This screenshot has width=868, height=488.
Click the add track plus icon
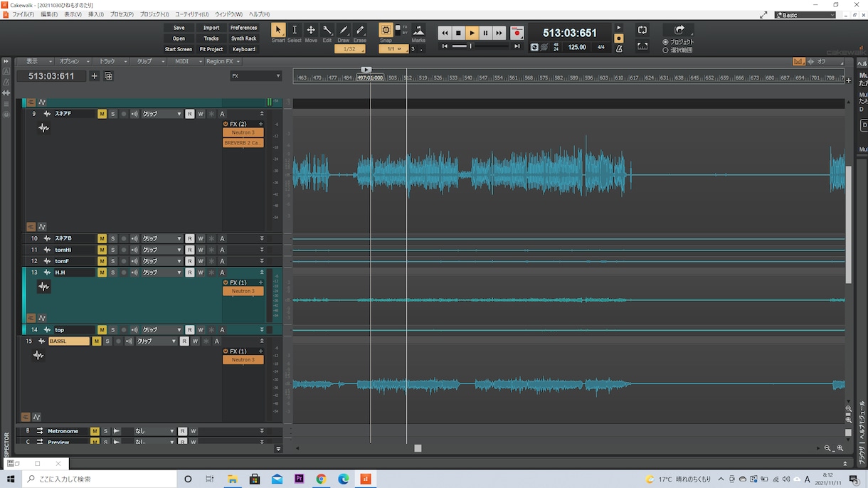click(94, 76)
